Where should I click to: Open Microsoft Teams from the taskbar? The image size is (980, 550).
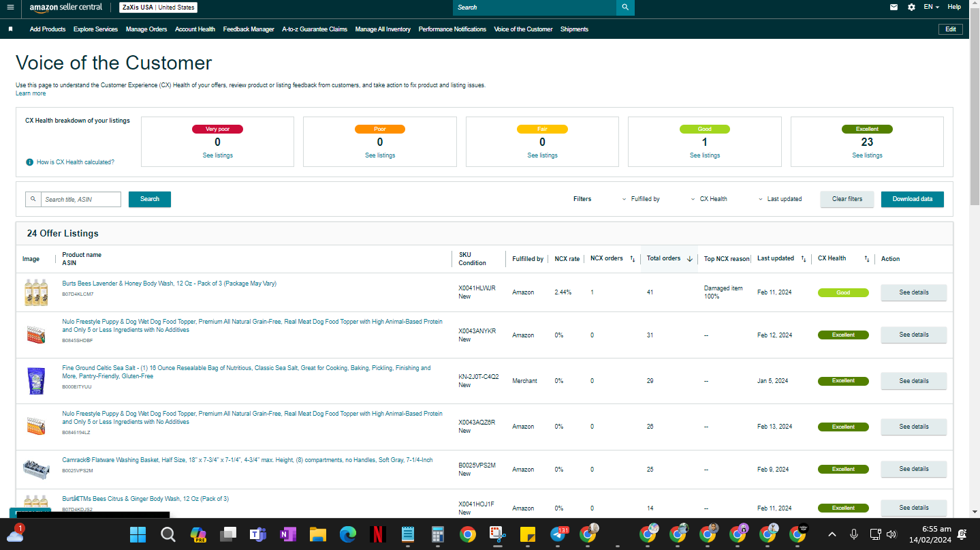tap(257, 534)
